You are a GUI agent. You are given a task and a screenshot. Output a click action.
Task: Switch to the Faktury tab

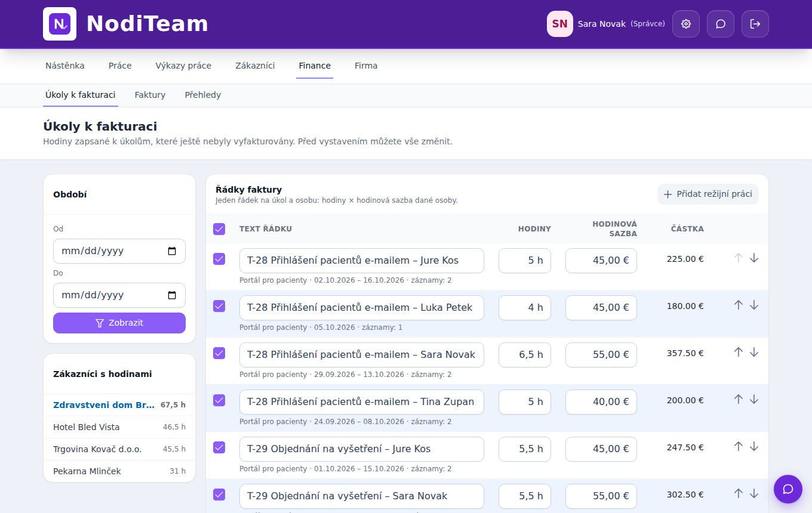pos(150,95)
